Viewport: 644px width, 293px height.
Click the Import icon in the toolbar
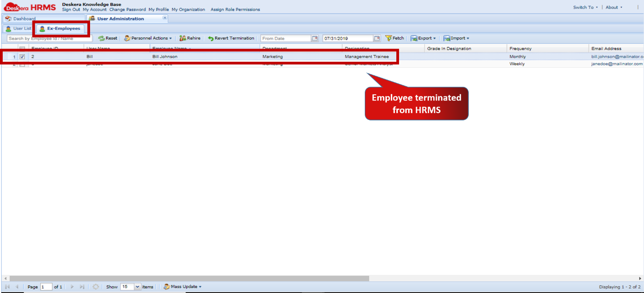[x=448, y=38]
